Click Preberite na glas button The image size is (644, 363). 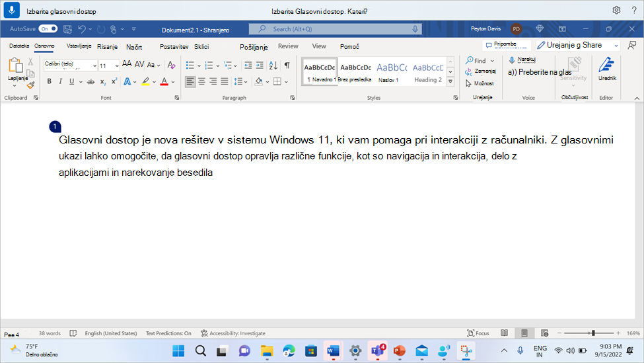click(x=540, y=72)
